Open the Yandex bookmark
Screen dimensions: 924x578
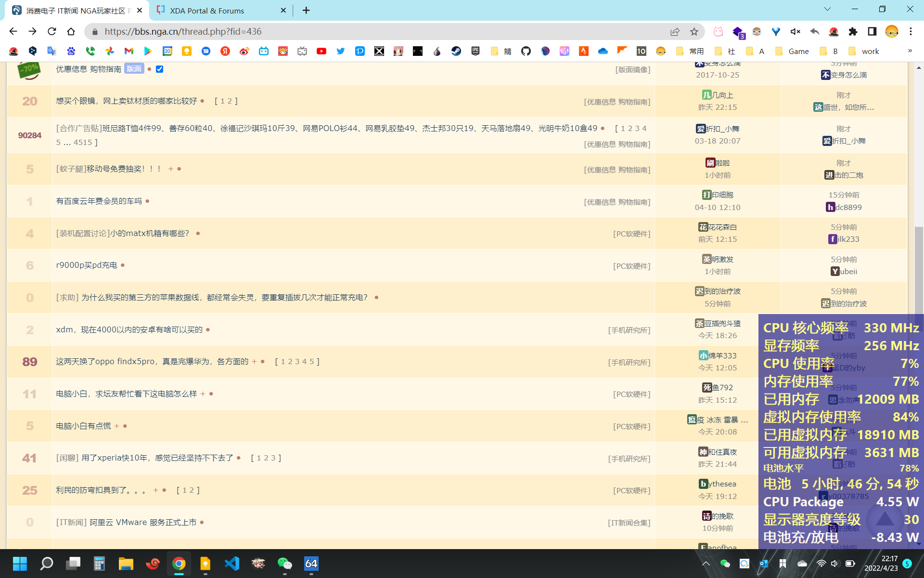pyautogui.click(x=225, y=51)
